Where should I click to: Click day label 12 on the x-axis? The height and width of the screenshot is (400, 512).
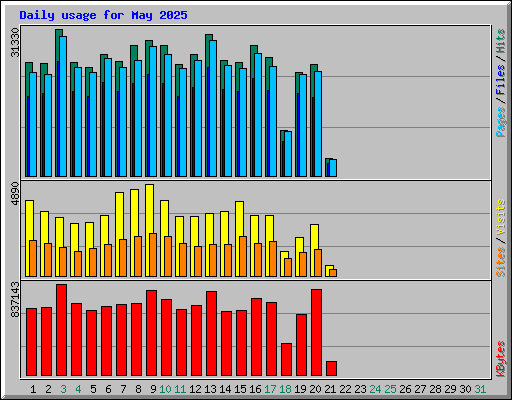pyautogui.click(x=195, y=389)
